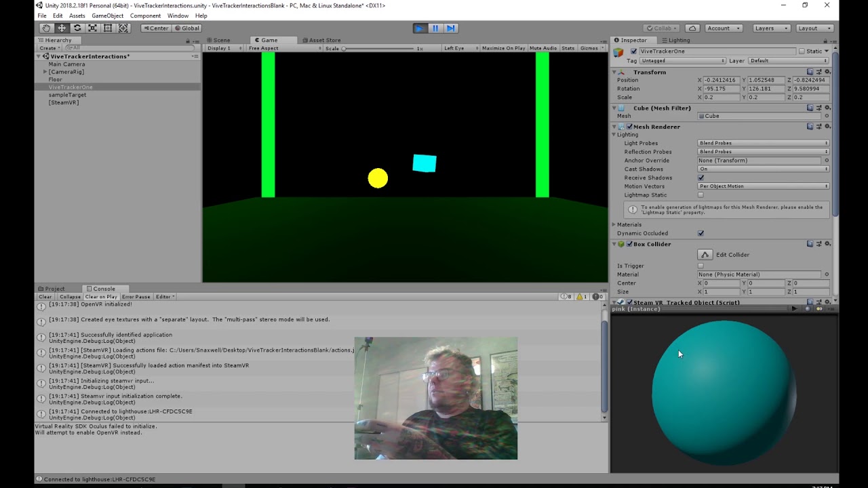The height and width of the screenshot is (488, 868).
Task: Expand the [CameraRig] hierarchy item
Action: (45, 72)
